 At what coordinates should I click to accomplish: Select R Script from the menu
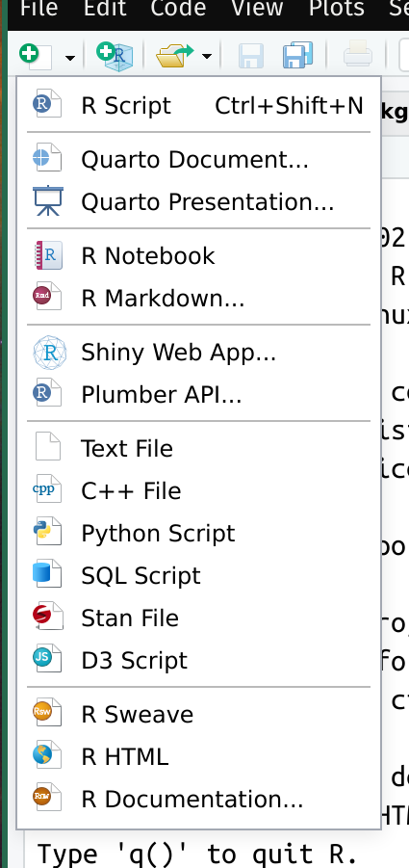point(199,105)
